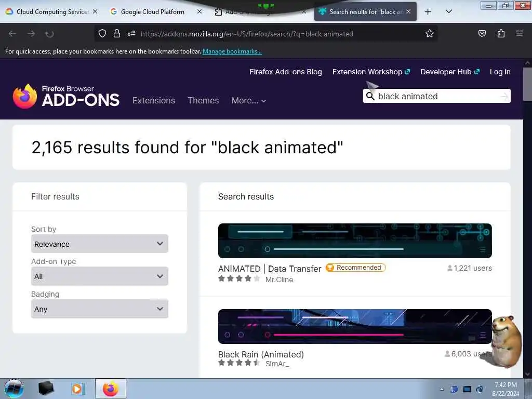Expand the More… menu
Screen dimensions: 532x399
point(249,100)
